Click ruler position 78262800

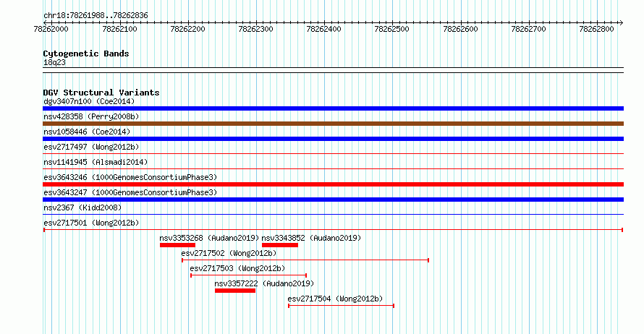point(597,29)
